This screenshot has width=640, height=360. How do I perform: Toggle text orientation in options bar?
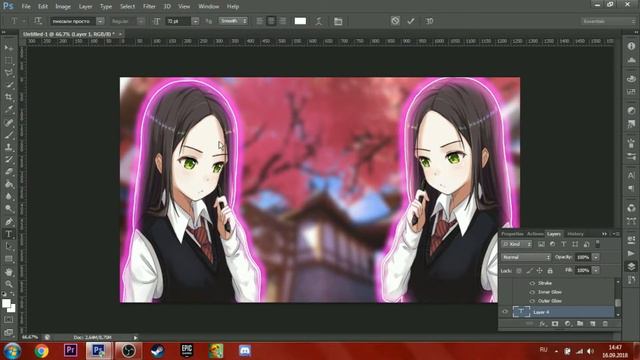[x=38, y=21]
